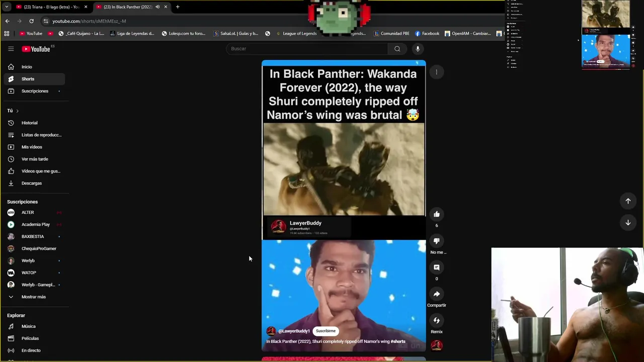
Task: Mute the Black Panther tab audio
Action: [157, 7]
